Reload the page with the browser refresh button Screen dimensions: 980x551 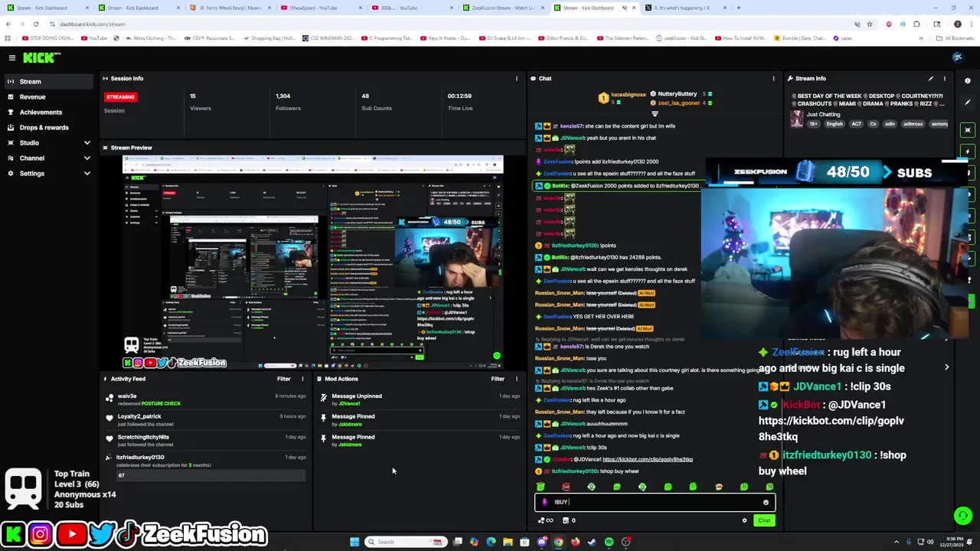pos(35,24)
